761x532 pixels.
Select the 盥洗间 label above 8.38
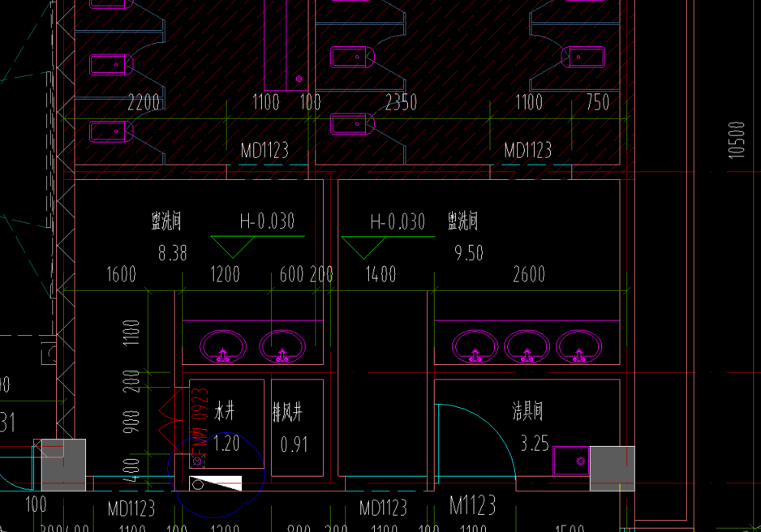[166, 221]
